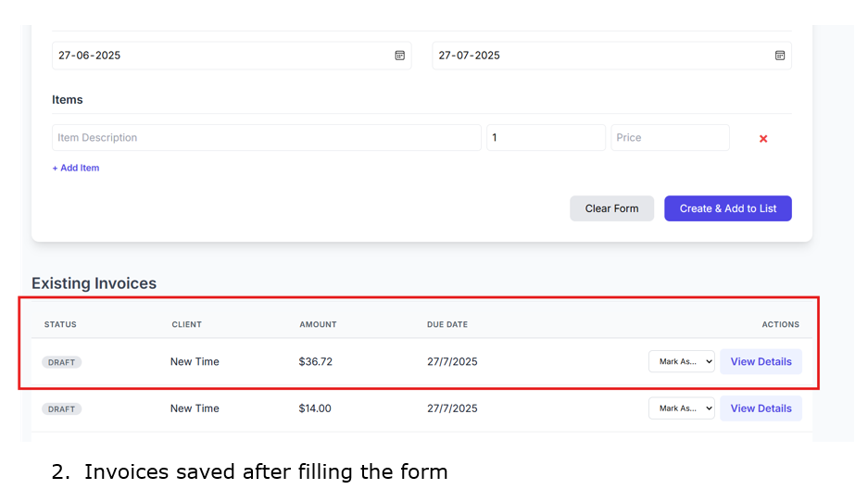The image size is (868, 502).
Task: Click the Due Date column header
Action: point(447,324)
